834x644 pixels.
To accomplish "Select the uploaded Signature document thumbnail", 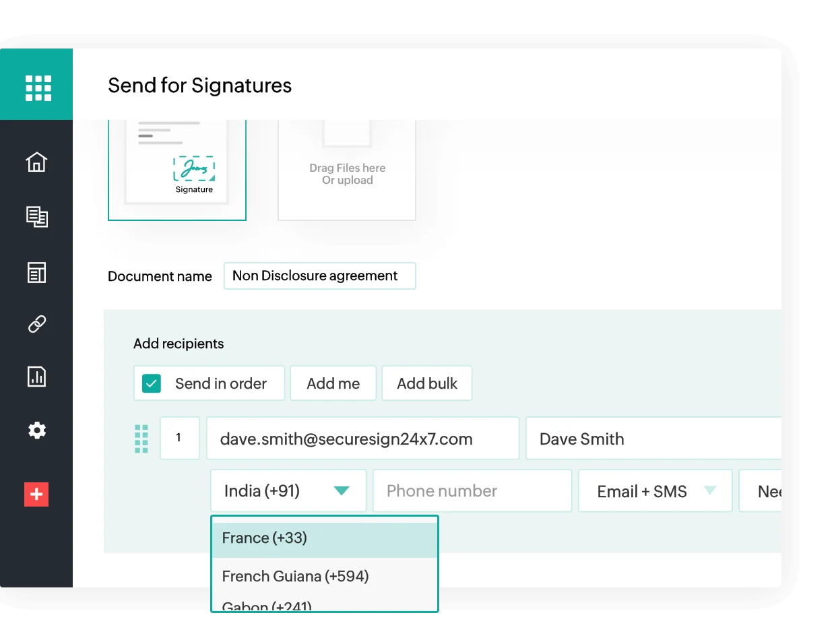I will coord(177,168).
